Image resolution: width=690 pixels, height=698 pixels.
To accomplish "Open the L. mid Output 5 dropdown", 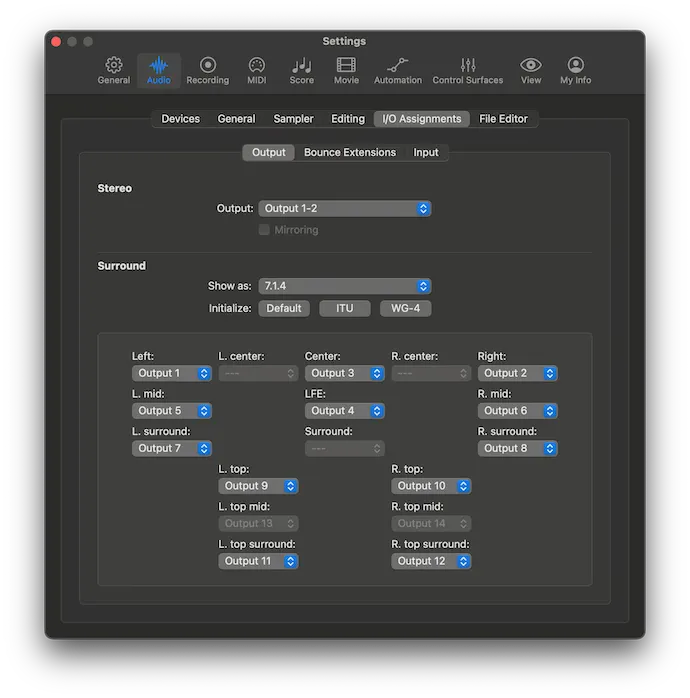I will click(171, 410).
